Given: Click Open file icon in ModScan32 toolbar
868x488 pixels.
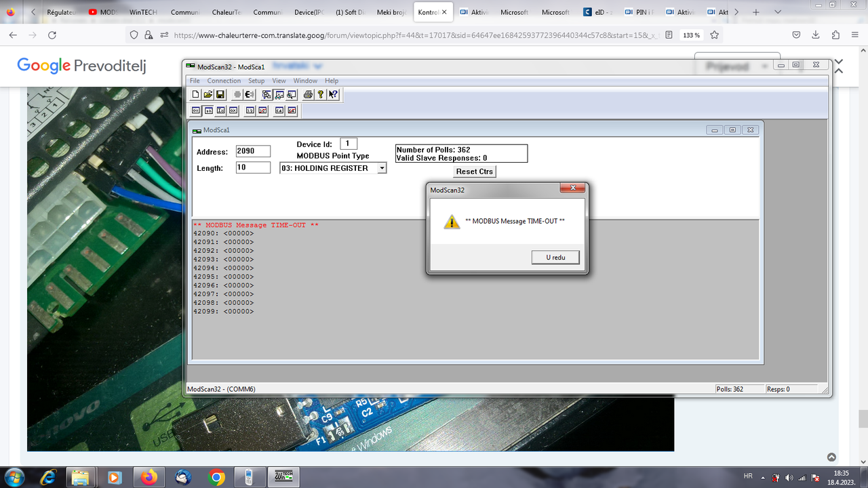Looking at the screenshot, I should (208, 95).
